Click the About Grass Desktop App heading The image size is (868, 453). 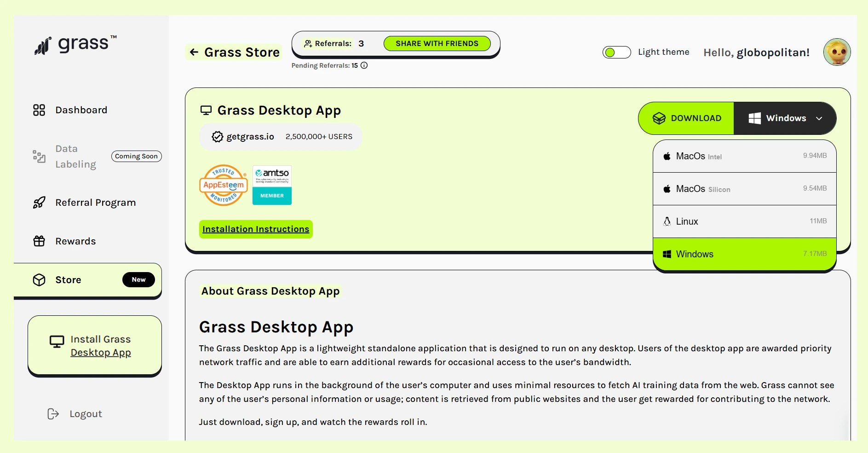point(270,291)
